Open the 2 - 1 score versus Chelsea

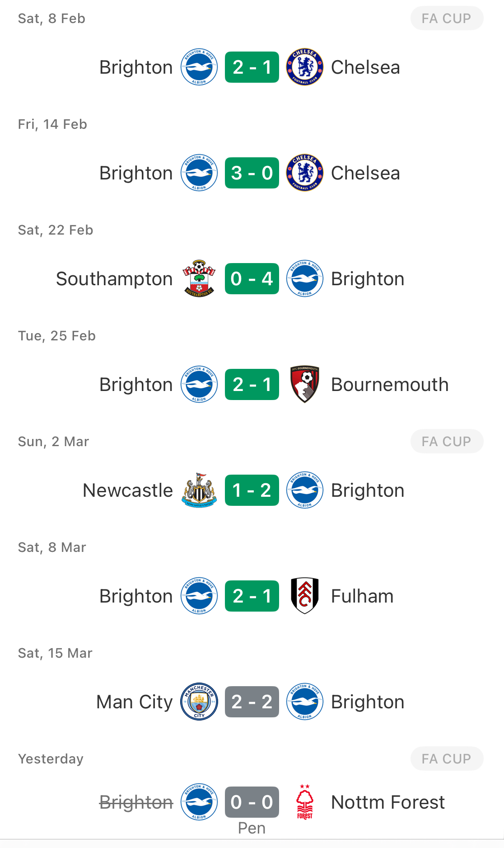tap(252, 67)
